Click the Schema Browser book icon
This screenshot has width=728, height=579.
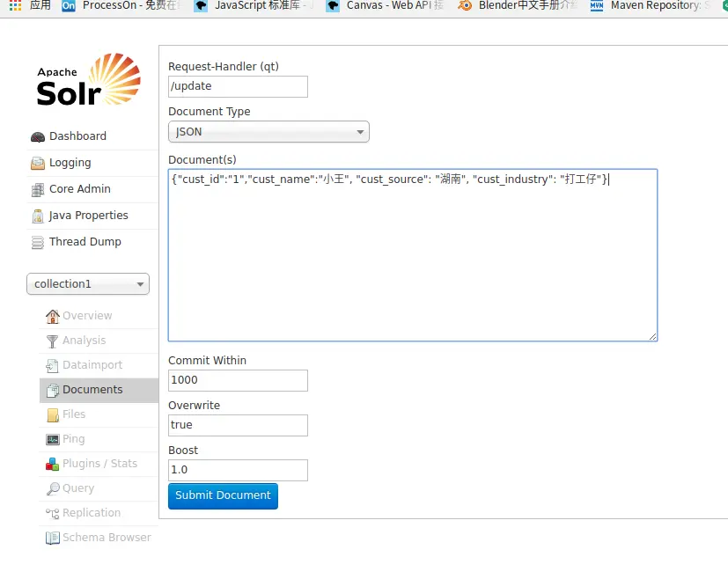point(53,538)
